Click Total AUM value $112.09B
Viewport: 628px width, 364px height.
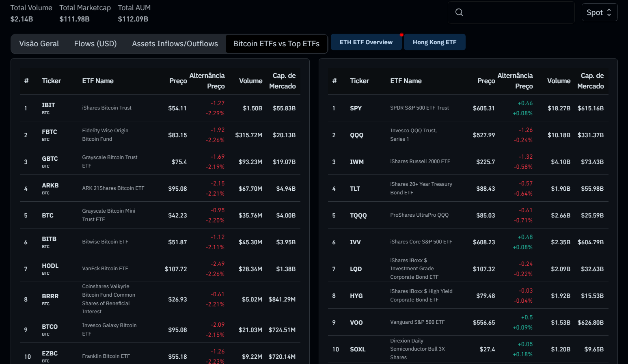tap(133, 19)
